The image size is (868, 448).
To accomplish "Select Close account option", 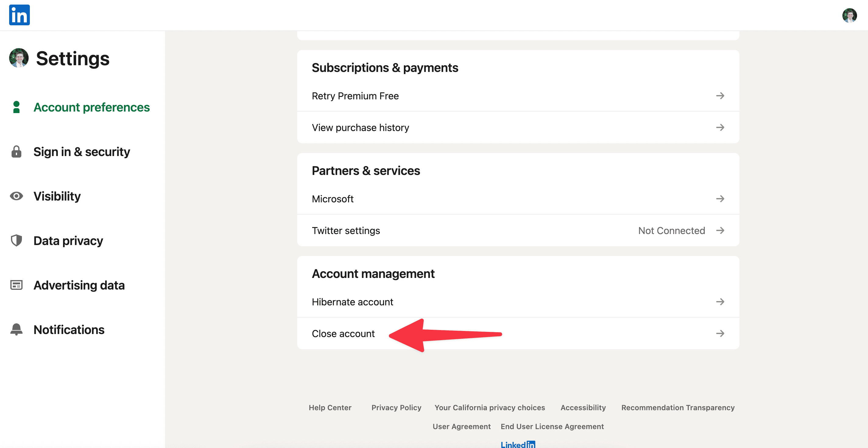I will pos(343,334).
